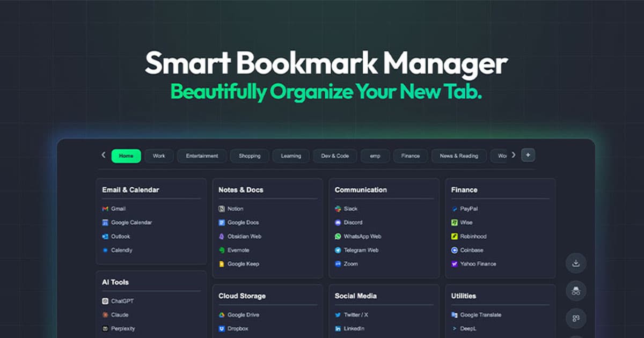
Task: Open the Google Drive icon
Action: [x=222, y=315]
